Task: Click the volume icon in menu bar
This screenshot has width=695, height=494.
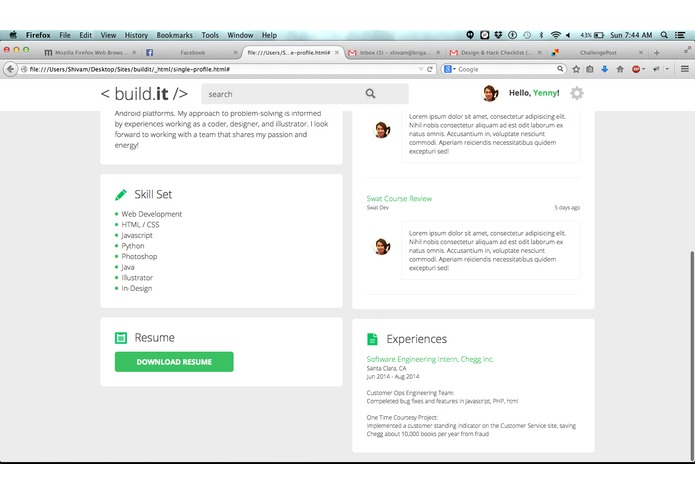Action: coord(568,35)
